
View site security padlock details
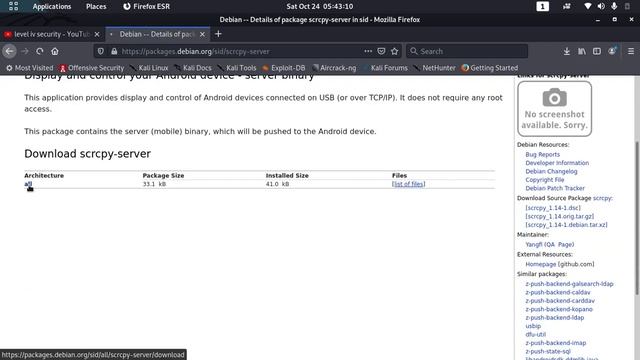coord(114,51)
